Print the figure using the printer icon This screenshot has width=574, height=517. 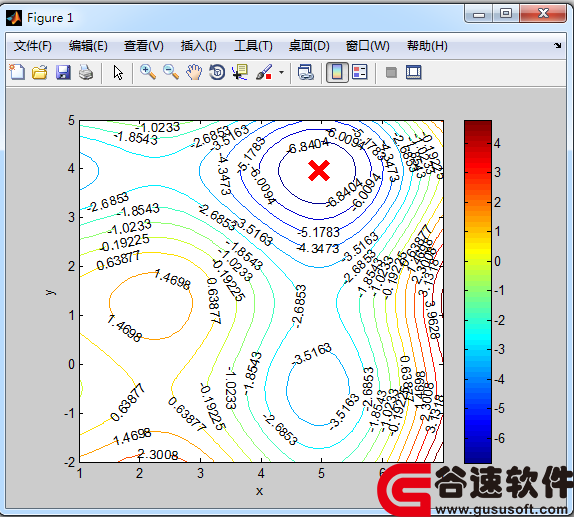[86, 72]
